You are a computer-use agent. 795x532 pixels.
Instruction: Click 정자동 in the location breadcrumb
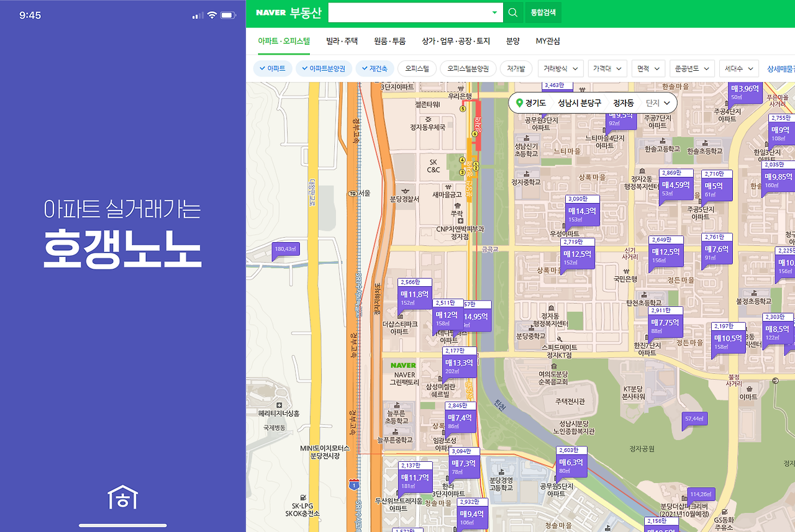pos(624,102)
